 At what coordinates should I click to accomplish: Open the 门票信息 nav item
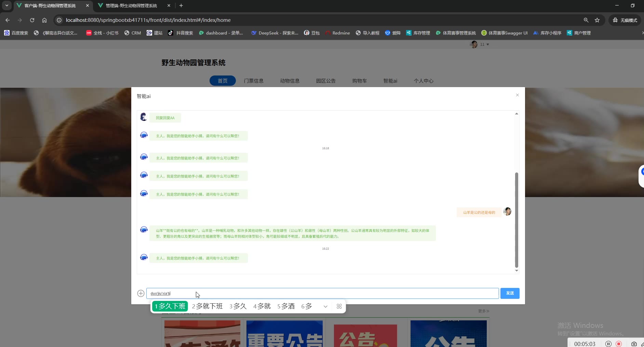254,81
